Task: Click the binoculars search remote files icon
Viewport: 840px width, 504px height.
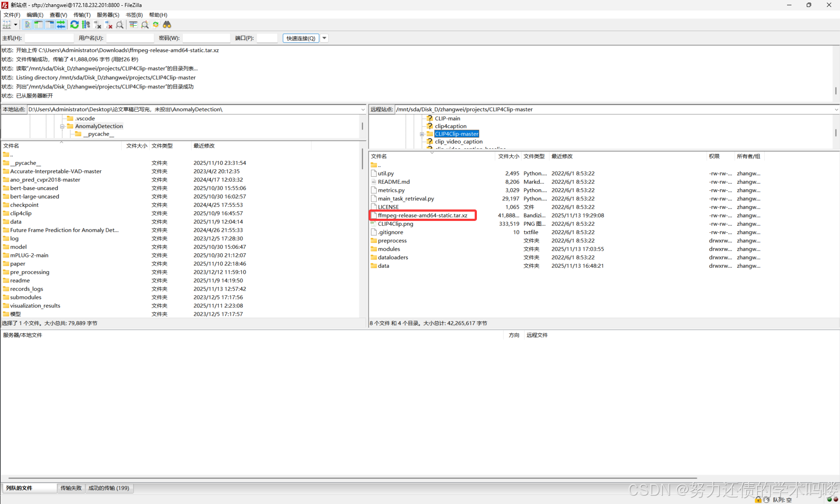Action: click(167, 25)
